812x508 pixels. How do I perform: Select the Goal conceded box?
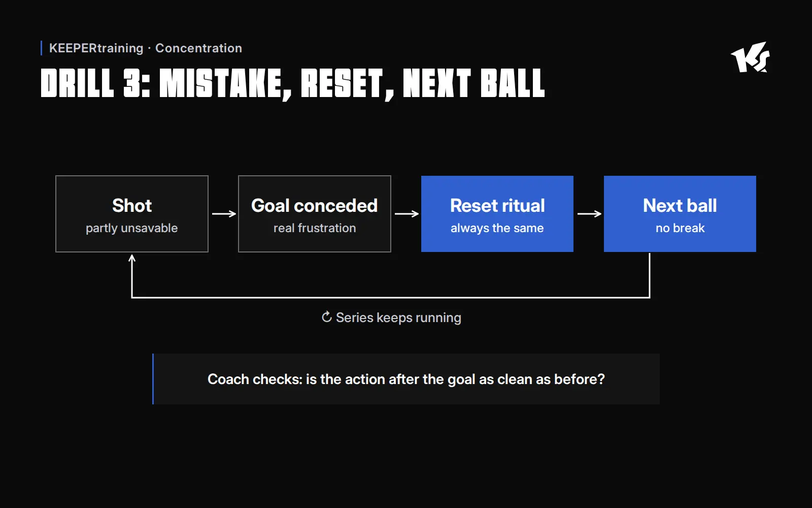(x=315, y=214)
